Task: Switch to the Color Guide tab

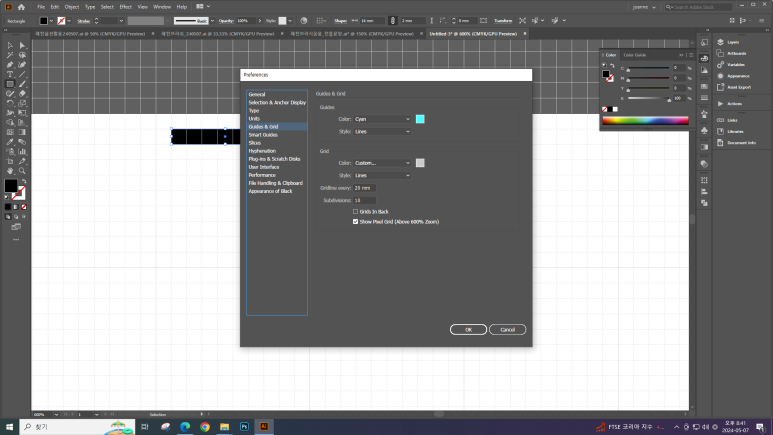Action: tap(634, 55)
